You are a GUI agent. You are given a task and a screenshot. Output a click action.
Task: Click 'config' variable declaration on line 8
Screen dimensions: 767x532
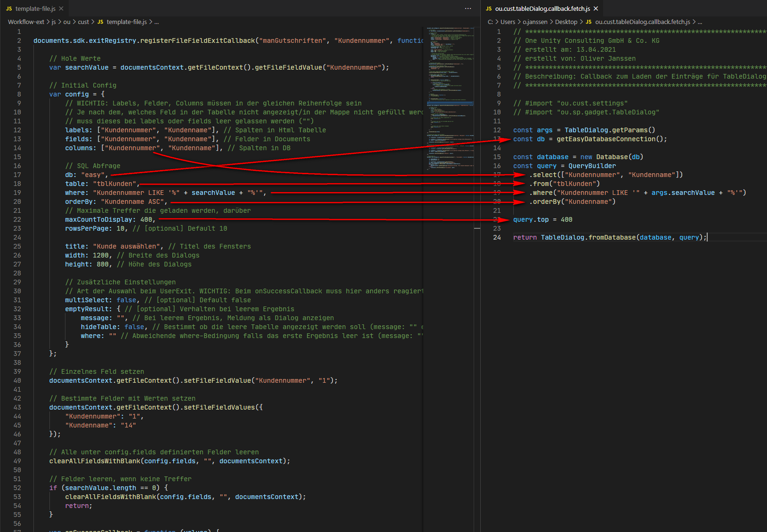point(77,94)
